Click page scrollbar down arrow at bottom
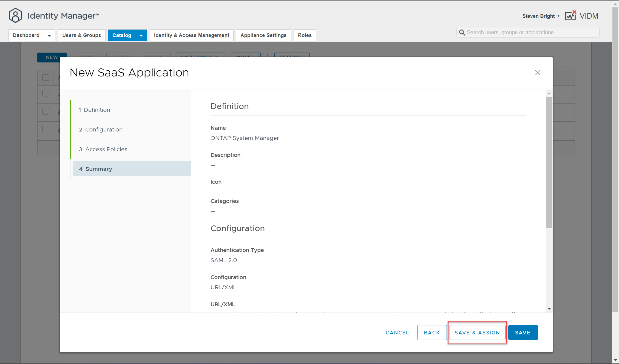This screenshot has width=619, height=364. pyautogui.click(x=615, y=360)
